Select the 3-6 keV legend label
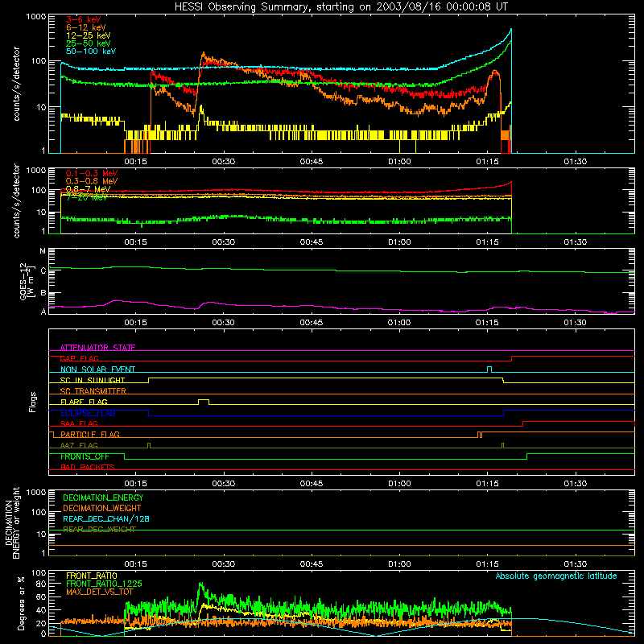Image resolution: width=644 pixels, height=644 pixels. point(84,19)
